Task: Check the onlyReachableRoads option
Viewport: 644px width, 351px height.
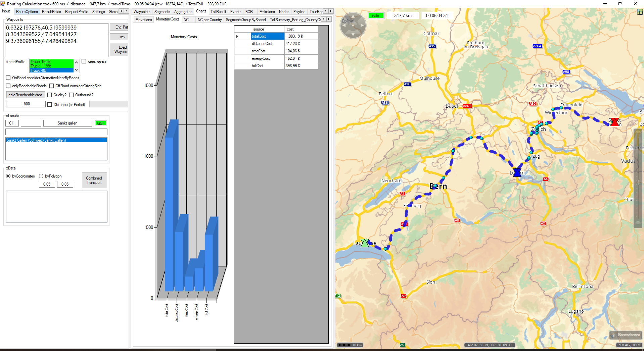Action: (x=8, y=86)
